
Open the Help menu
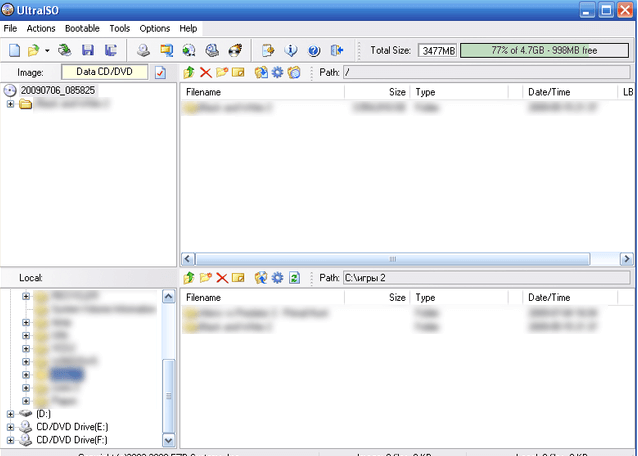click(188, 28)
